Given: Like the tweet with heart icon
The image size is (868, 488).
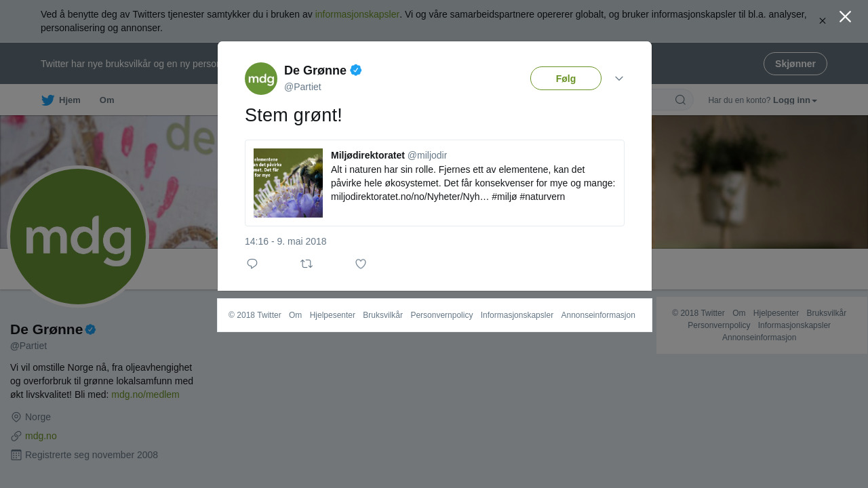Looking at the screenshot, I should coord(361,264).
